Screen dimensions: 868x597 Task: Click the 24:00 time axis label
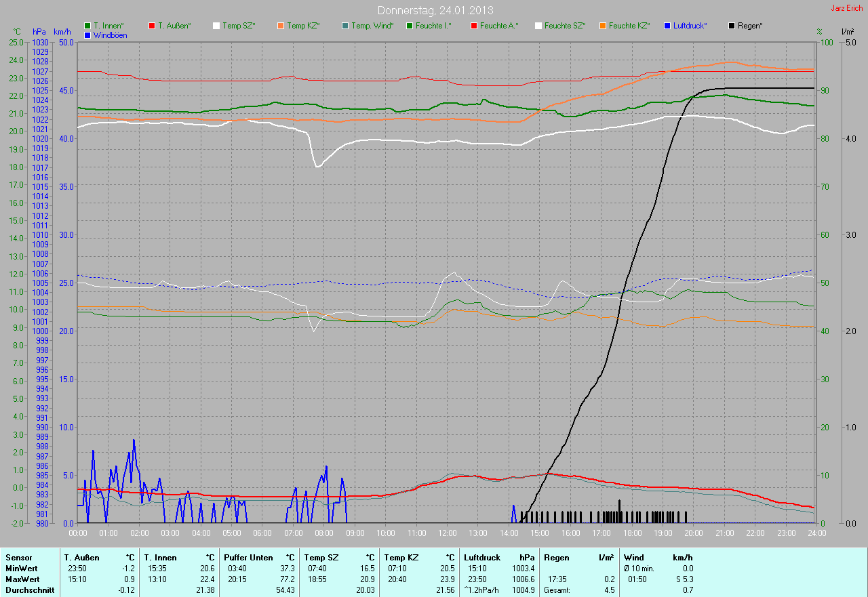[816, 533]
